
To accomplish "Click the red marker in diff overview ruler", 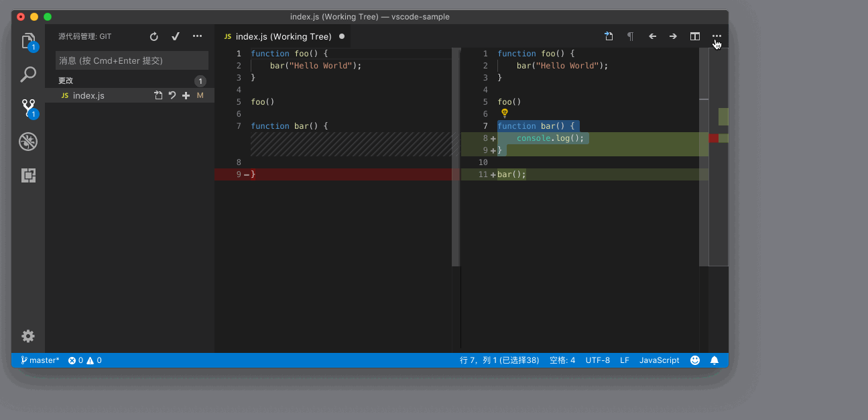I will pos(713,138).
